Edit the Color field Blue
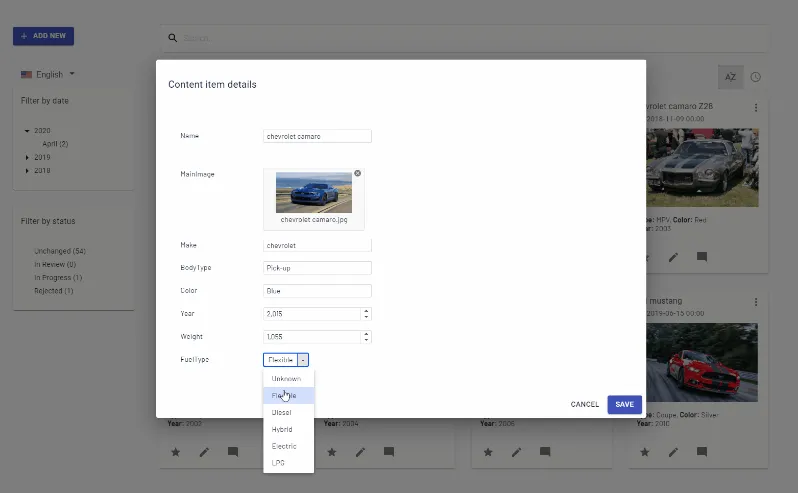The height and width of the screenshot is (493, 798). coord(317,291)
